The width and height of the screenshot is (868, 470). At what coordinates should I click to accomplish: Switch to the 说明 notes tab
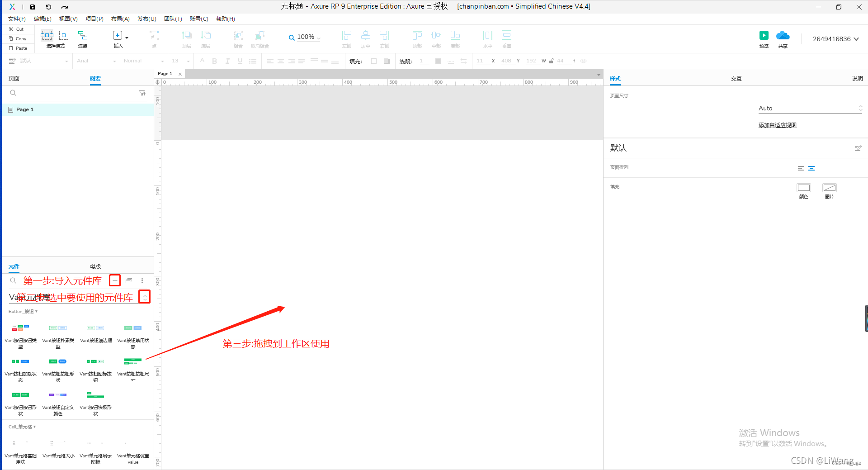point(857,78)
